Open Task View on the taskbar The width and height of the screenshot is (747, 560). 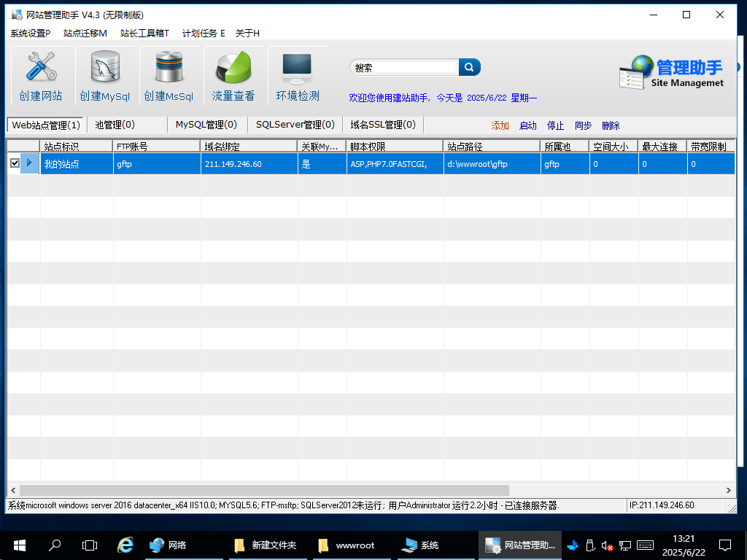coord(90,545)
